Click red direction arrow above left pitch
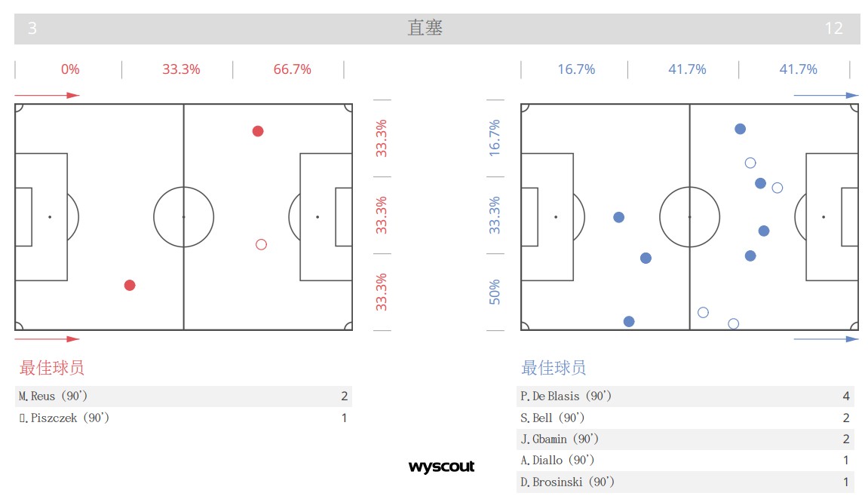This screenshot has height=499, width=868. pyautogui.click(x=47, y=96)
